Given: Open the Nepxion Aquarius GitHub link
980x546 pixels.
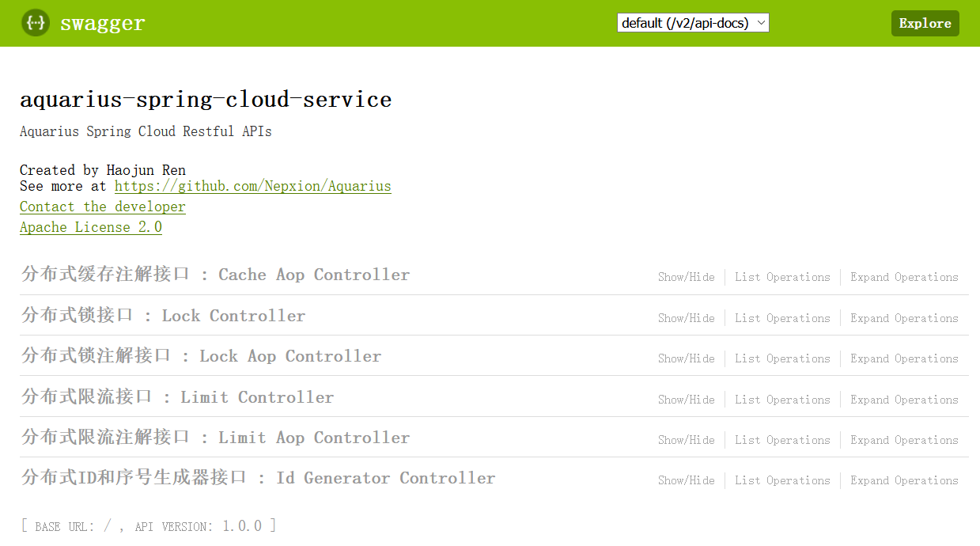Looking at the screenshot, I should click(253, 187).
